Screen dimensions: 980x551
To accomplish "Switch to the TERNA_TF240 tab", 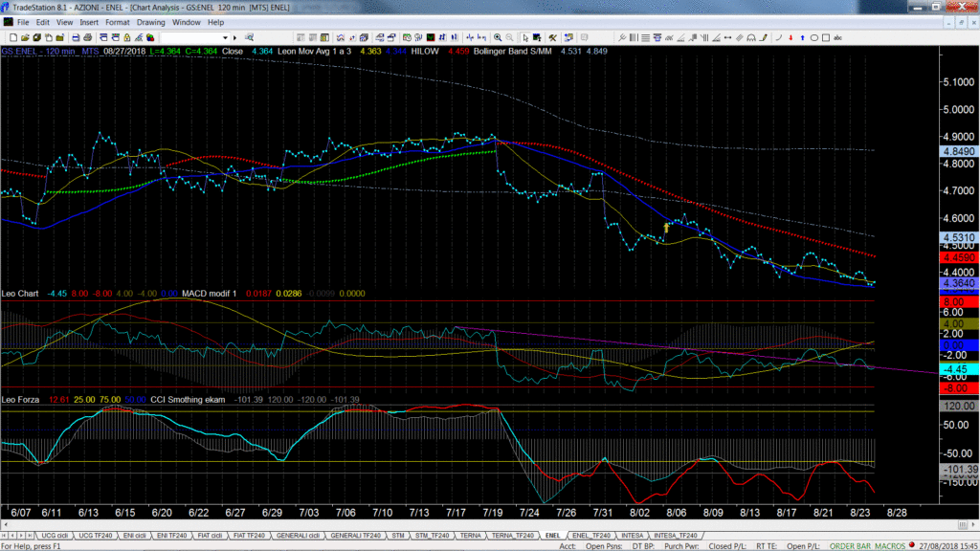I will [513, 536].
